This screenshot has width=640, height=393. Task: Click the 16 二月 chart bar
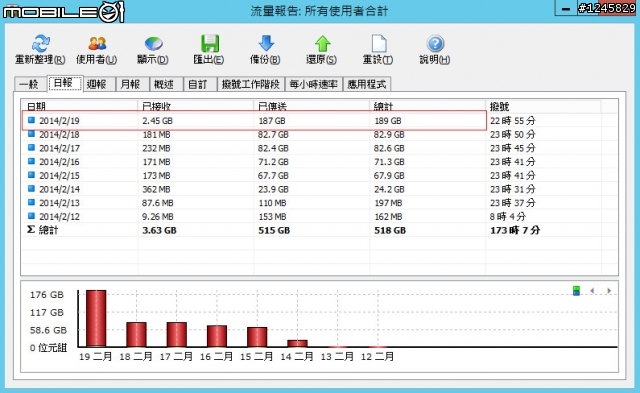(217, 336)
